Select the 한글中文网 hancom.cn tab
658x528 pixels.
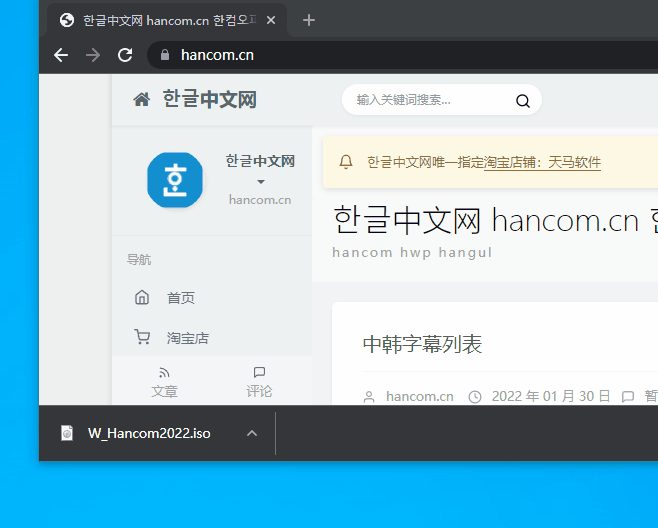pyautogui.click(x=167, y=20)
